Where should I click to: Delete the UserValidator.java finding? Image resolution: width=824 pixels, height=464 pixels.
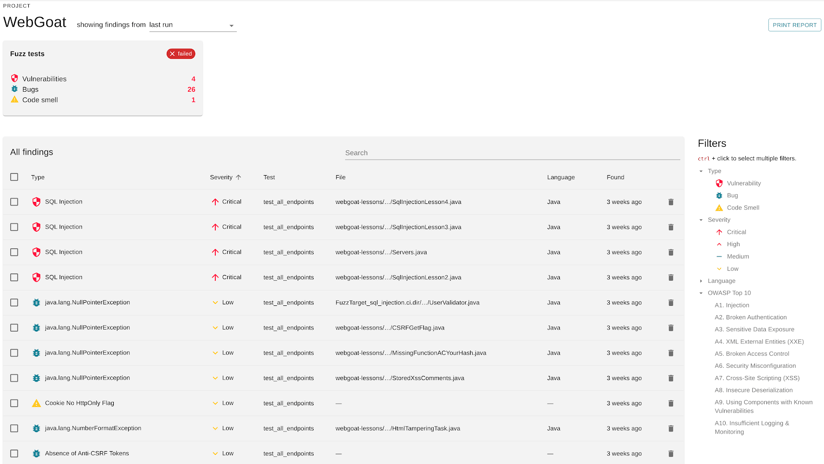[671, 303]
